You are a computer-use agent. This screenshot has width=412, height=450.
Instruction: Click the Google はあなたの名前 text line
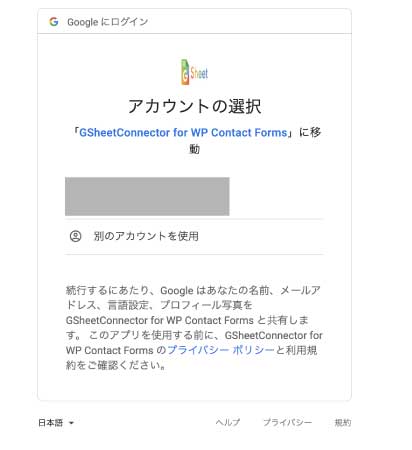pos(214,290)
